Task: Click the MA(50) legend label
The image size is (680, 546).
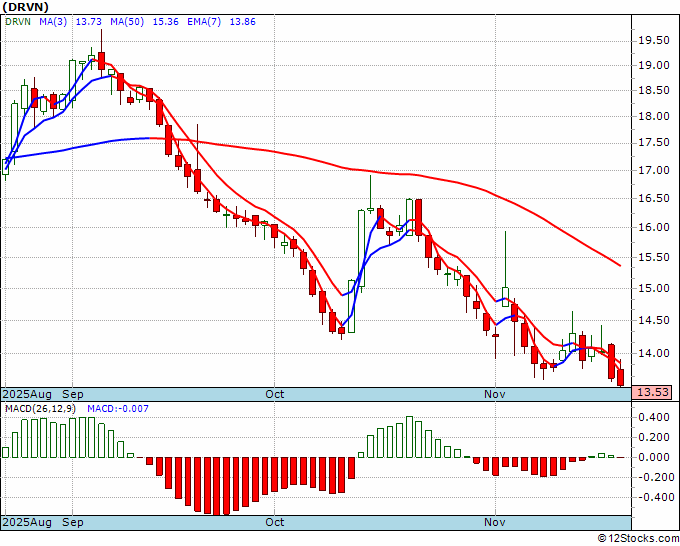Action: click(127, 22)
